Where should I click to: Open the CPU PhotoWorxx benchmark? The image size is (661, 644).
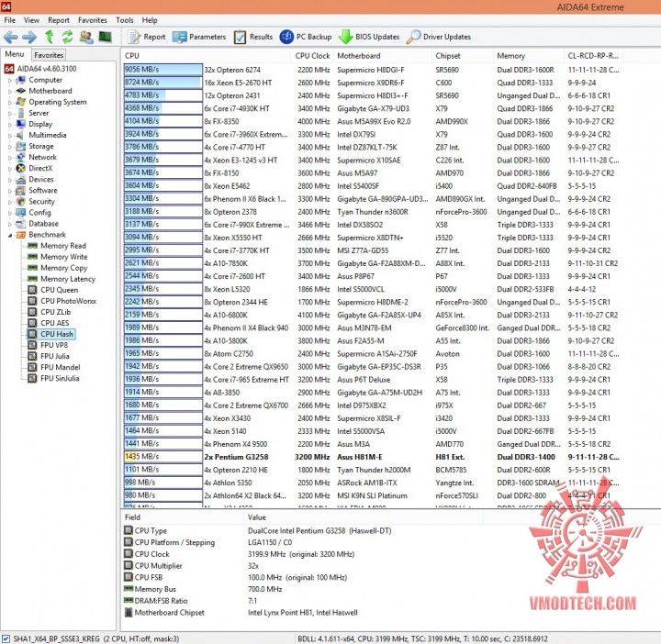[x=68, y=301]
